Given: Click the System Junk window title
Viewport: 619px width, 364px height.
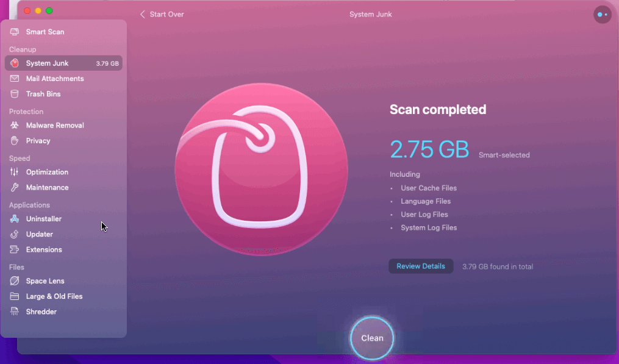Looking at the screenshot, I should (x=370, y=14).
